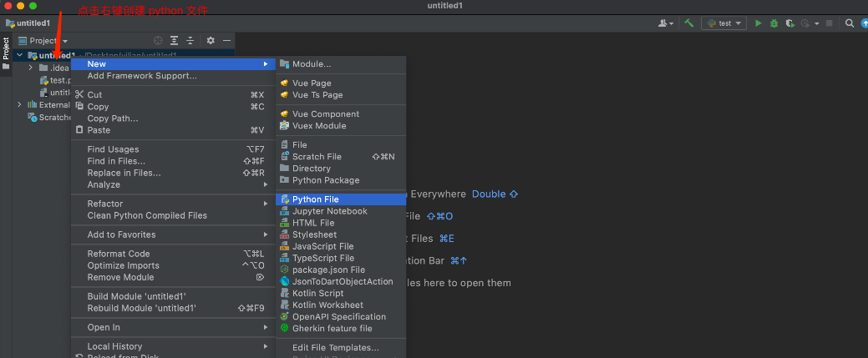This screenshot has width=868, height=358.
Task: Click the Vuex Module icon
Action: 285,126
